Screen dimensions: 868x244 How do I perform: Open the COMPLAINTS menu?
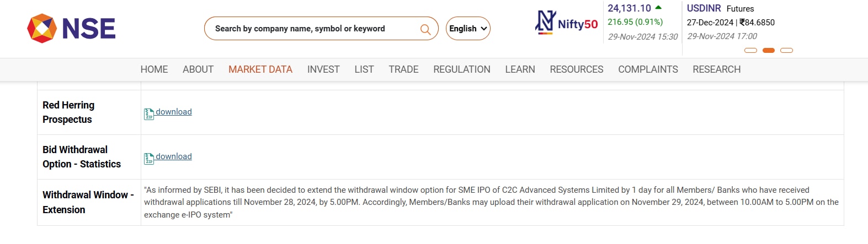[x=648, y=69]
